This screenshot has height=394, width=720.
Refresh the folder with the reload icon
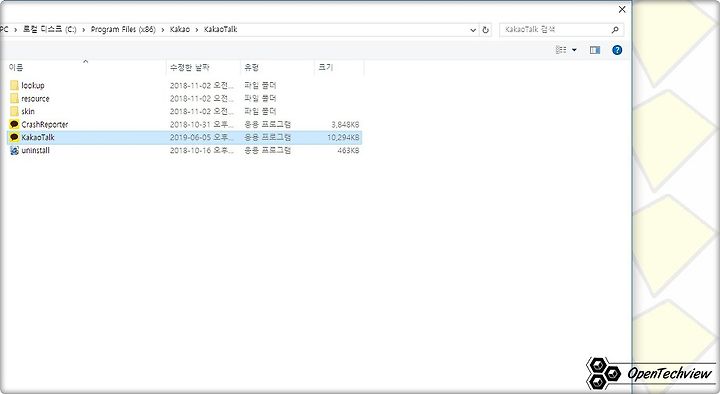coord(485,30)
